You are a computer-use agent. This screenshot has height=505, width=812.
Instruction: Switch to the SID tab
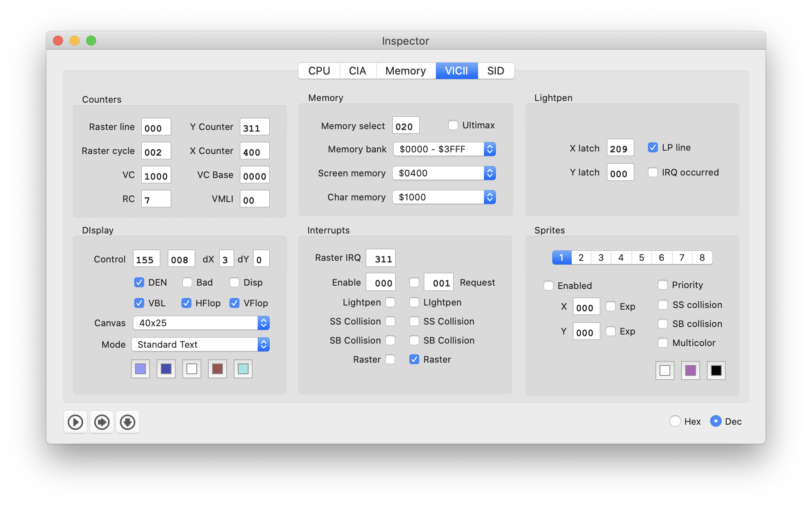[x=495, y=71]
